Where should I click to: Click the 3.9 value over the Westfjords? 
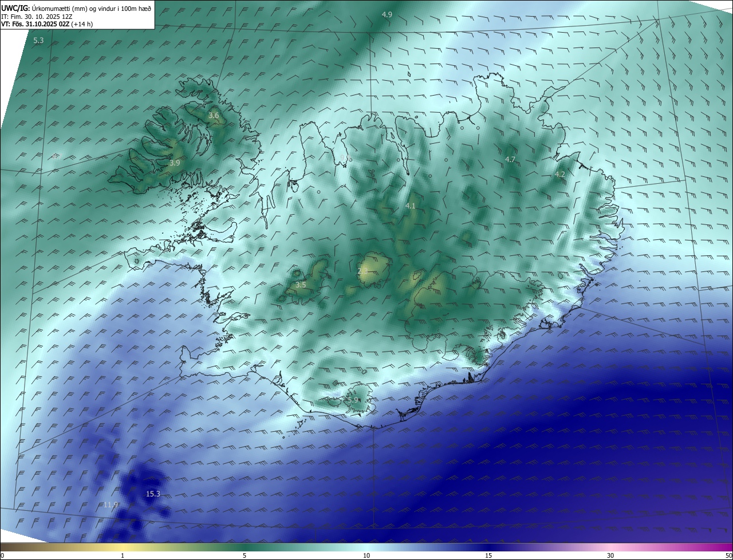(175, 163)
